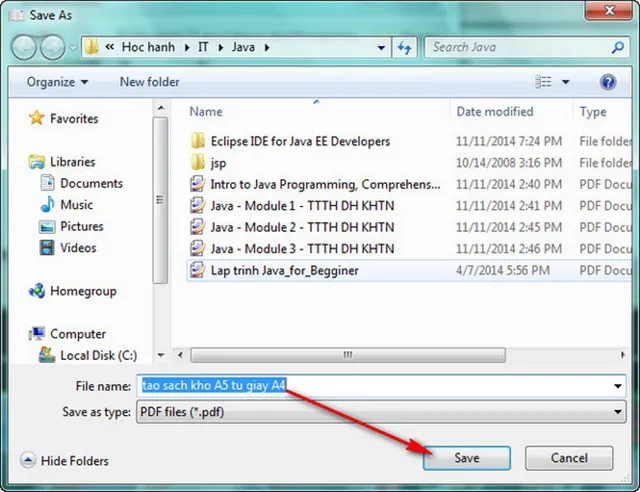The width and height of the screenshot is (640, 492).
Task: Open the Save as type combo box
Action: tap(381, 412)
